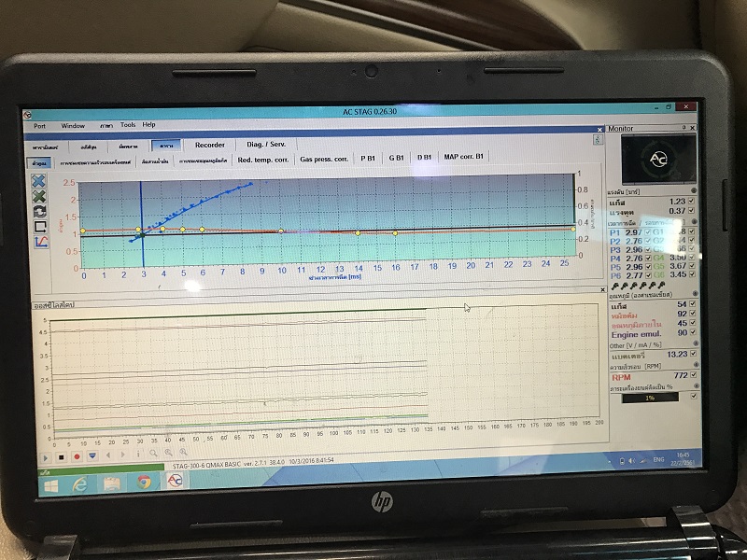Open the Tools menu
The width and height of the screenshot is (747, 560).
[128, 125]
